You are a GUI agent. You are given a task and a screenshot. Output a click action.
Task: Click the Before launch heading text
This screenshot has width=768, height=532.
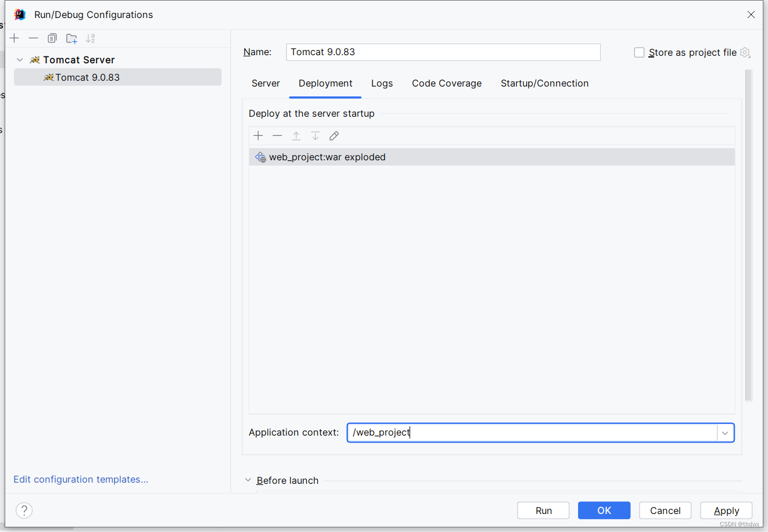(288, 480)
